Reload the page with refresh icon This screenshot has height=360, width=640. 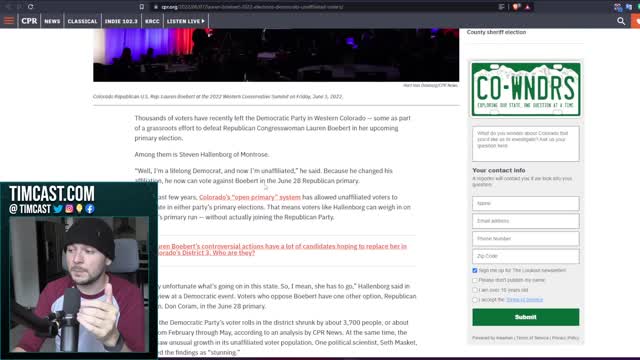tap(31, 7)
